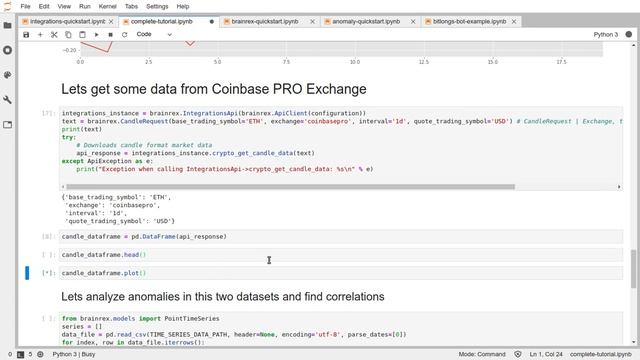Image resolution: width=640 pixels, height=360 pixels.
Task: Open the Edit menu
Action: (x=44, y=7)
